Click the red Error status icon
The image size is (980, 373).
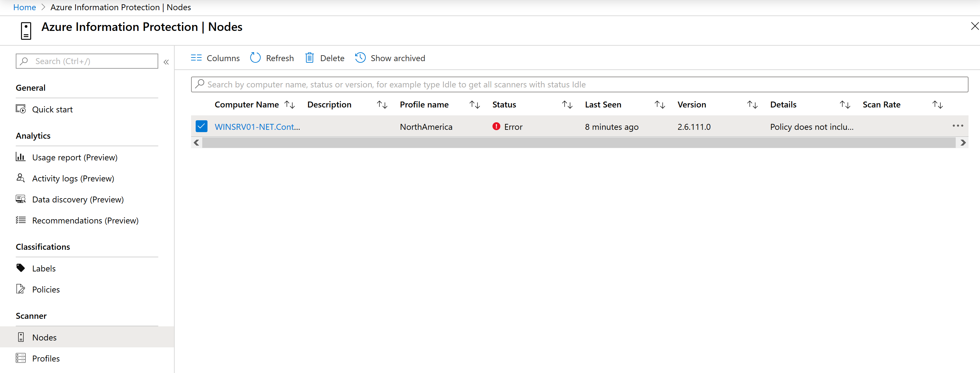pyautogui.click(x=496, y=126)
